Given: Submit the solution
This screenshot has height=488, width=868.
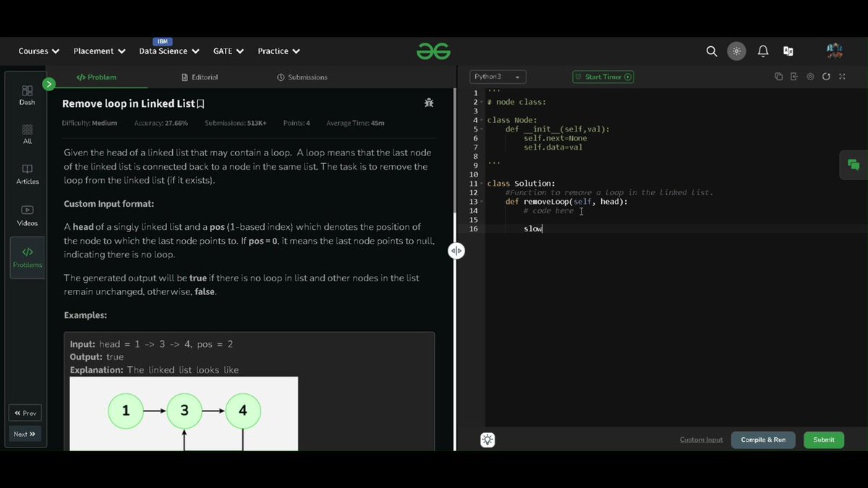Looking at the screenshot, I should point(823,440).
